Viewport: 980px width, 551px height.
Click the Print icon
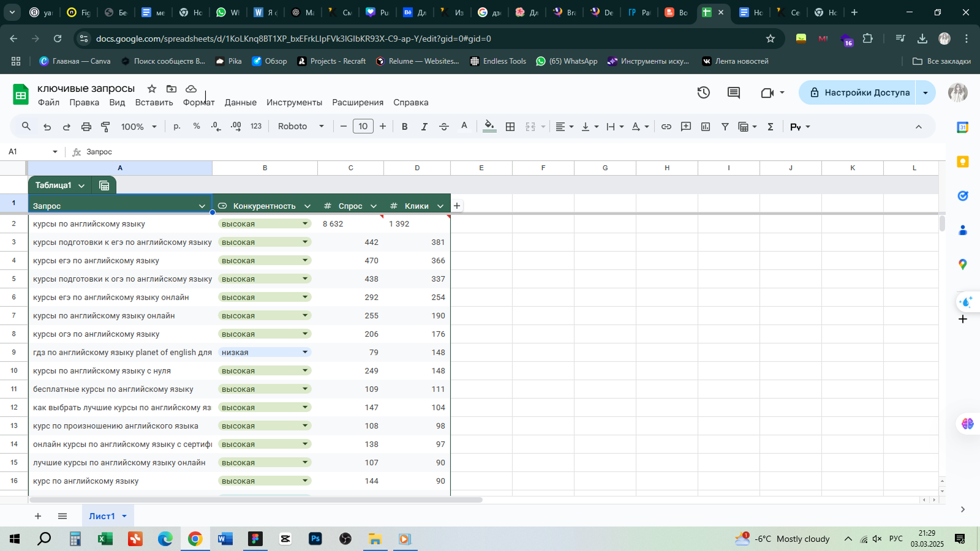click(x=86, y=127)
